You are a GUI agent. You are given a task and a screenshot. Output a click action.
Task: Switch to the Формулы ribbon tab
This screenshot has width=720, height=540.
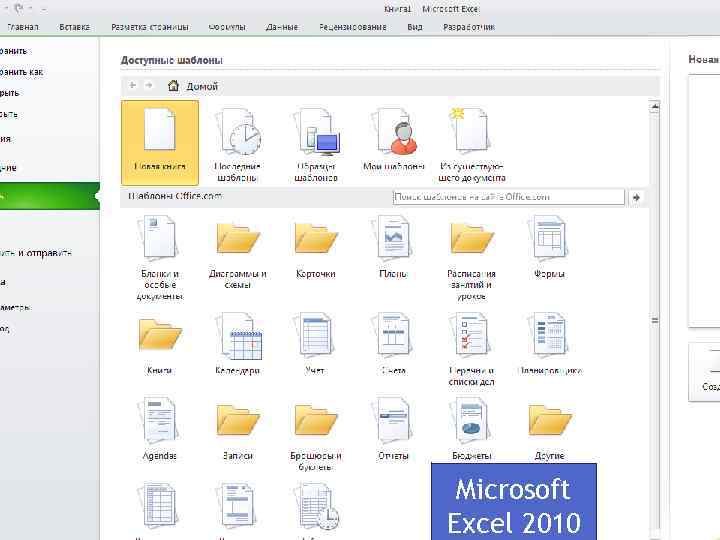[x=227, y=27]
